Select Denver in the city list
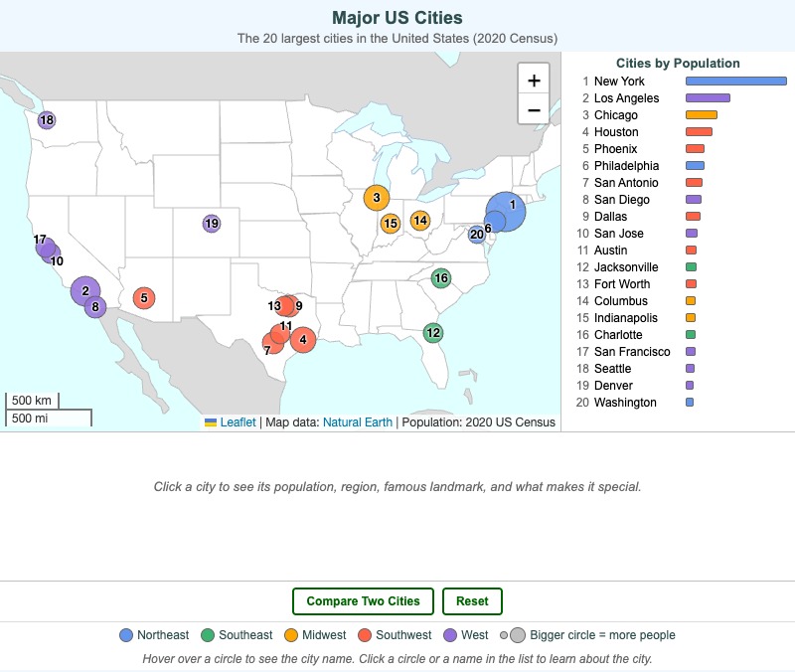 [x=682, y=386]
